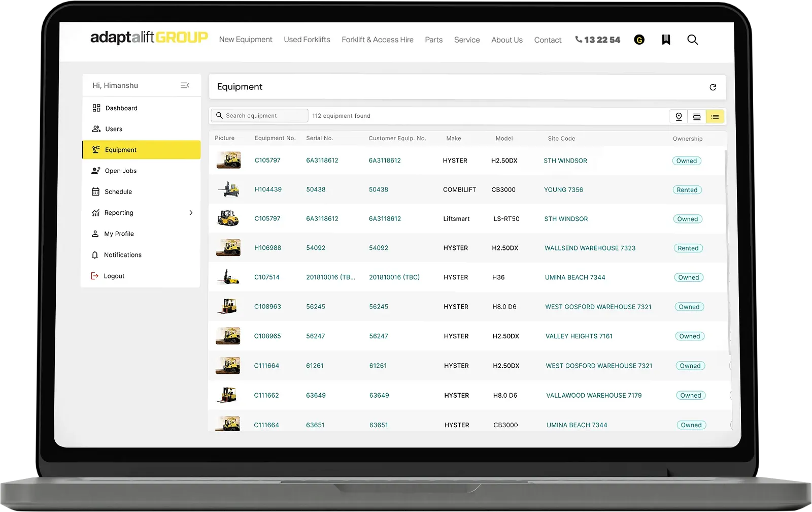This screenshot has height=512, width=812.
Task: Open the bookmark icon in the header
Action: coord(666,40)
